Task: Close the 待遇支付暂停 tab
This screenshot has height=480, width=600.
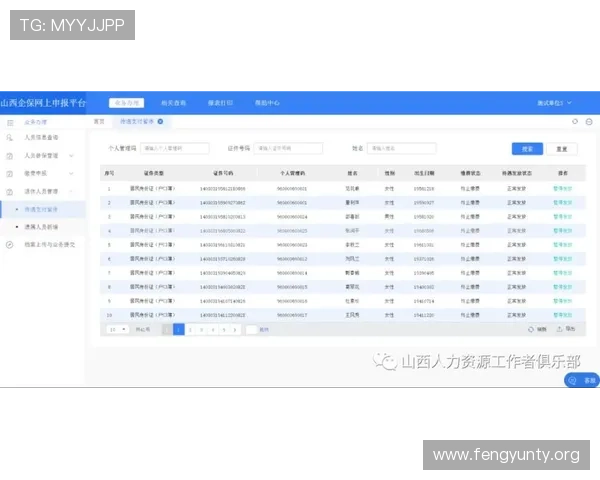Action: pyautogui.click(x=160, y=121)
